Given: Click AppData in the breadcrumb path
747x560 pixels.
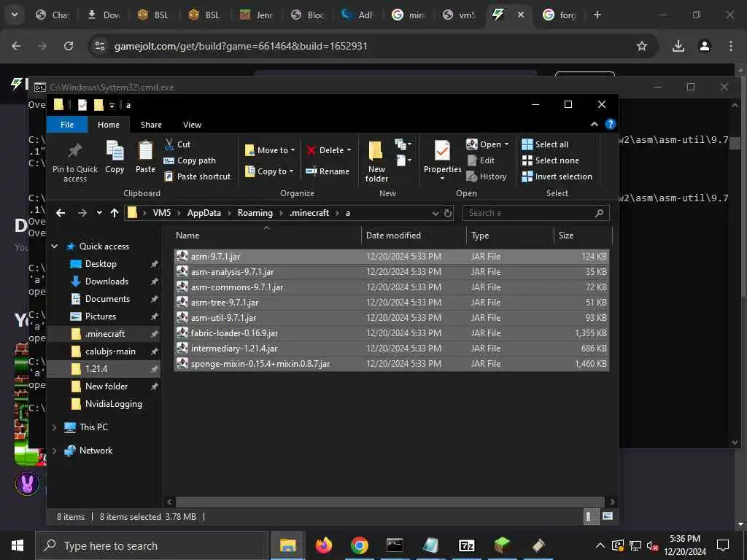Looking at the screenshot, I should point(204,213).
